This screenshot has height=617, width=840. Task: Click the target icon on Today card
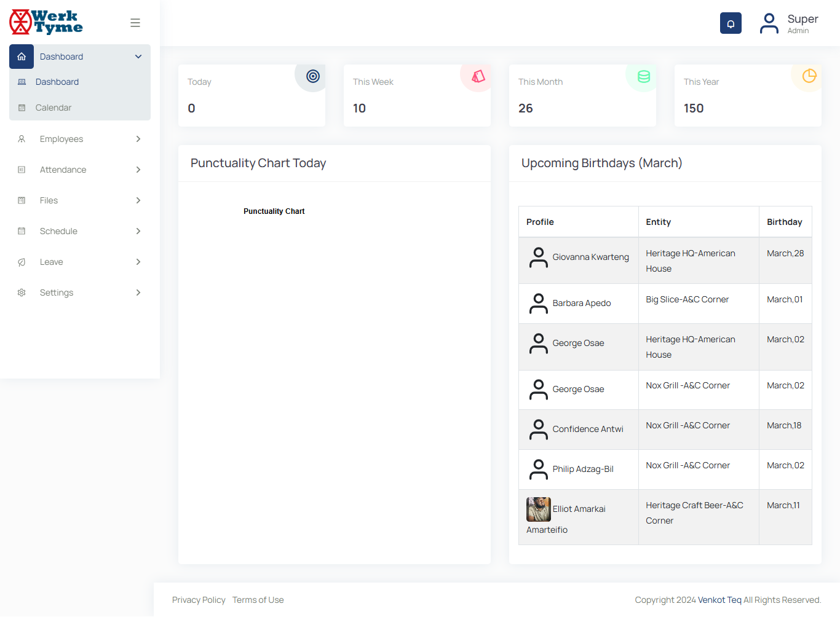point(313,76)
